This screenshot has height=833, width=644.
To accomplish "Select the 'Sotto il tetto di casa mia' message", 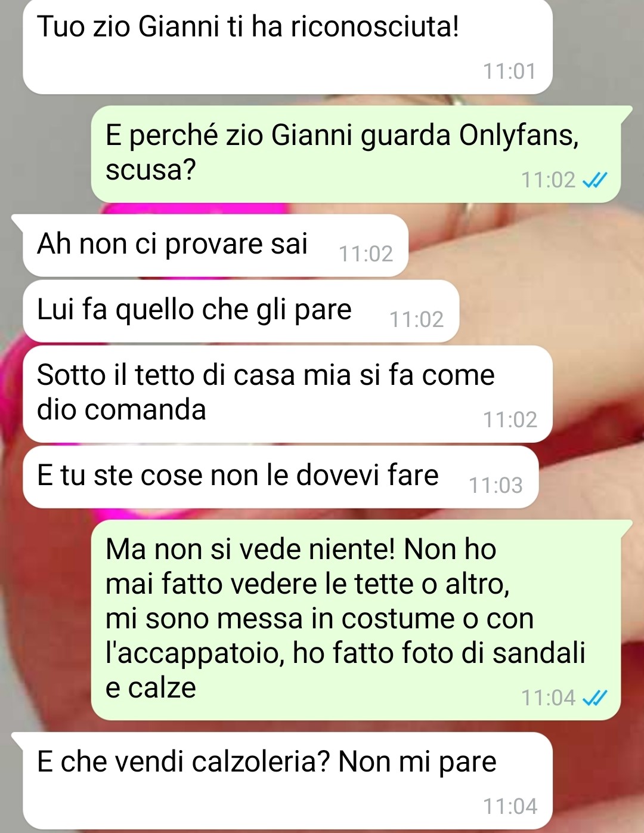I will [x=287, y=394].
